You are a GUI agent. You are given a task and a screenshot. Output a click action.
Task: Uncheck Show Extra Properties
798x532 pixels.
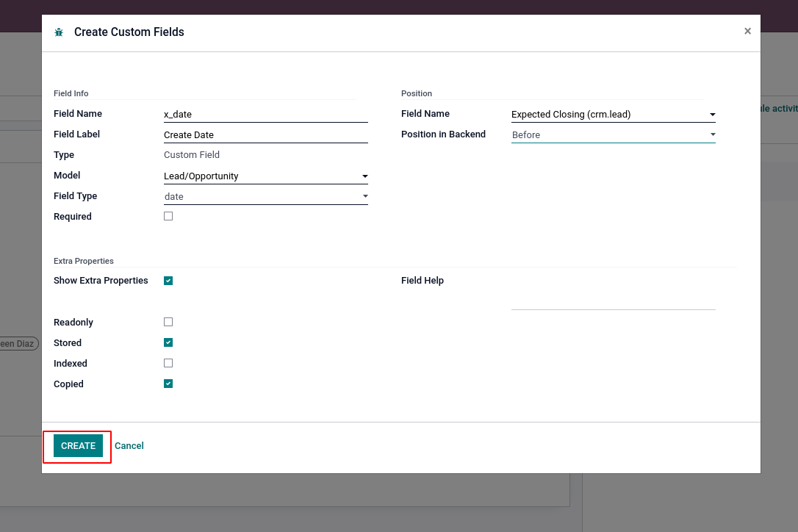click(x=168, y=281)
